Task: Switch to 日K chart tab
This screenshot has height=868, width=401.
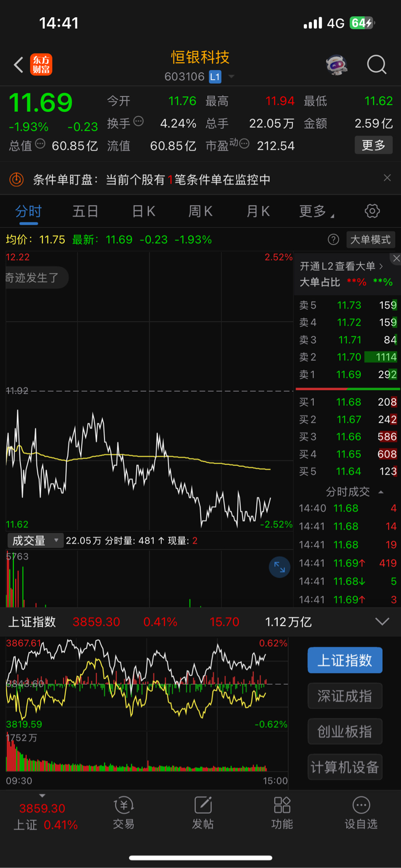Action: tap(144, 212)
